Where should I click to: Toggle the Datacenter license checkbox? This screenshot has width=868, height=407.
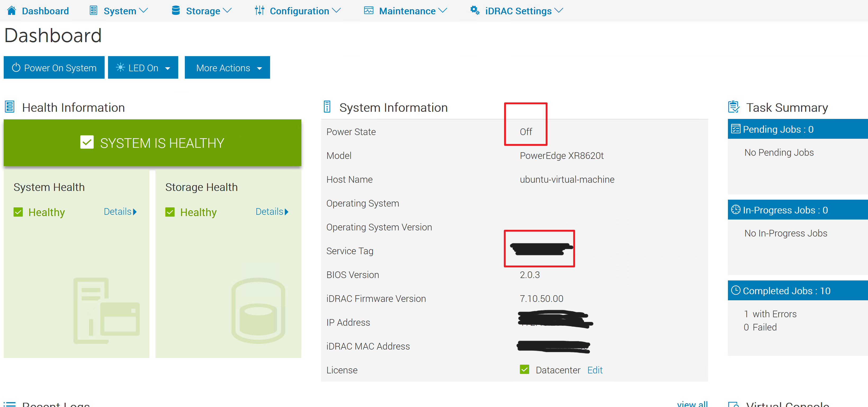click(x=524, y=370)
